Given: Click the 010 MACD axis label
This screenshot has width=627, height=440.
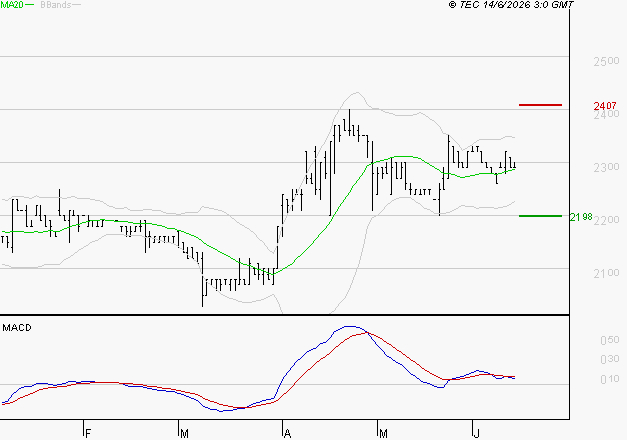Looking at the screenshot, I should [610, 378].
